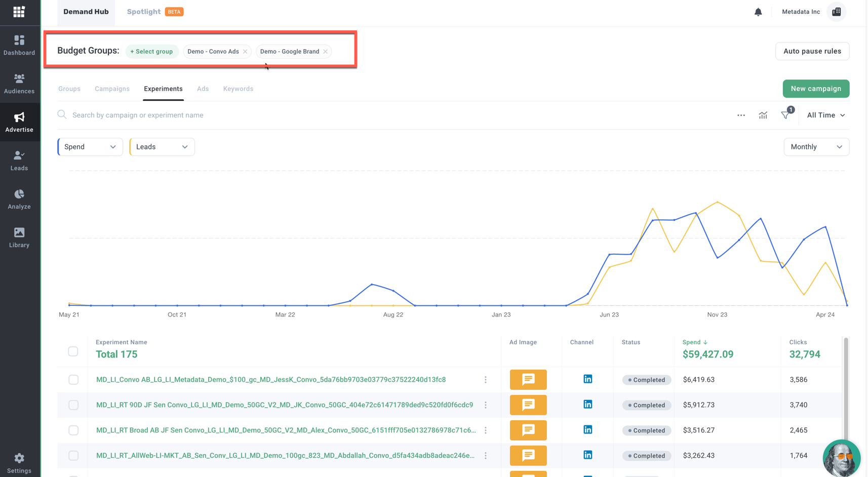The height and width of the screenshot is (477, 868).
Task: Open the filter funnel icon
Action: (785, 115)
